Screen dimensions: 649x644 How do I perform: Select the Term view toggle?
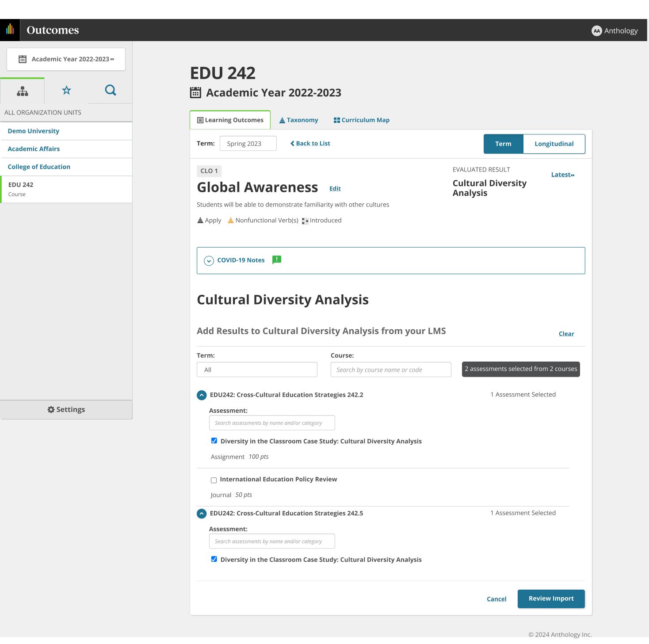pyautogui.click(x=503, y=144)
